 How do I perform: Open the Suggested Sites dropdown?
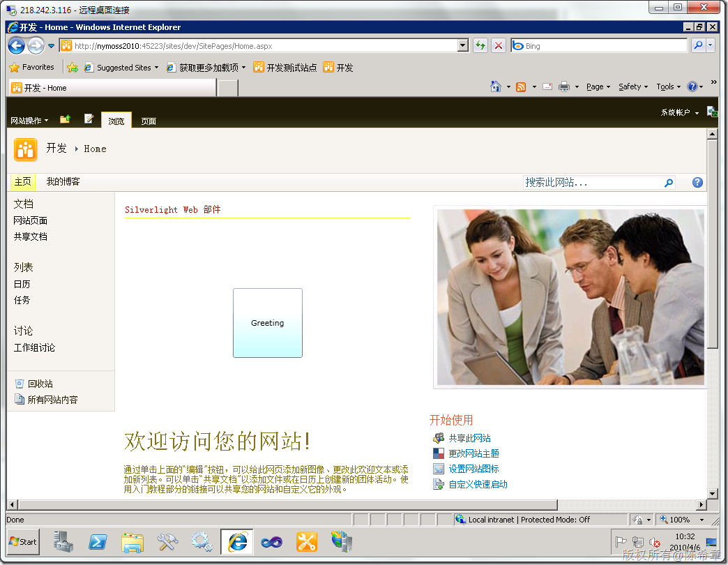pos(156,68)
